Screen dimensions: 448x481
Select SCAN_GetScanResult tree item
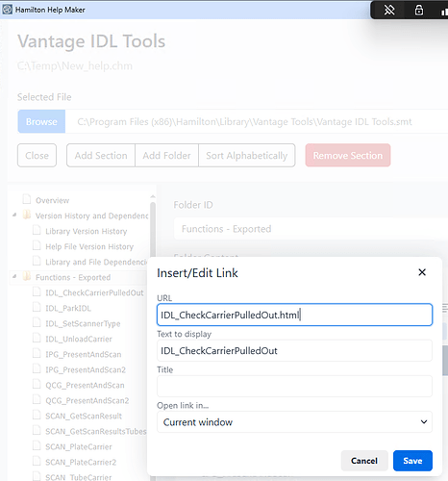click(x=84, y=416)
